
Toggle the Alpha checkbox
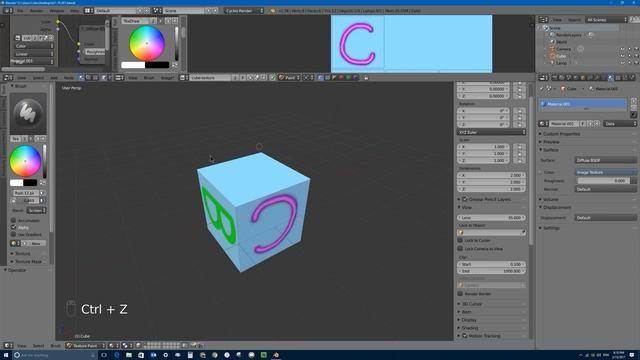tap(13, 227)
